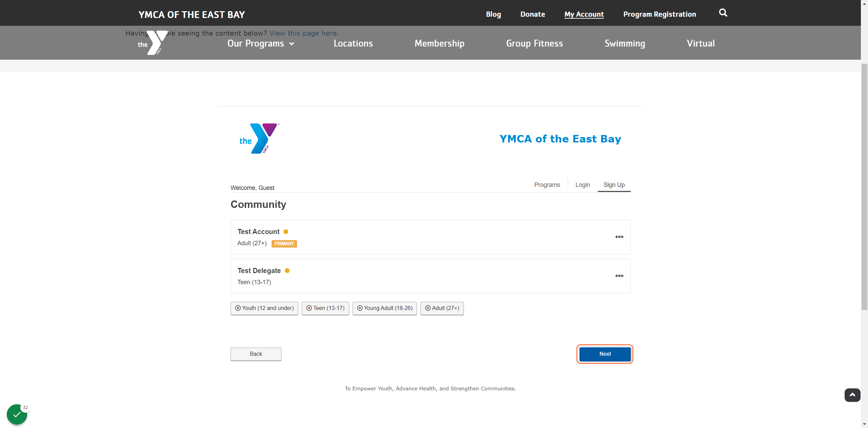Add a Youth (12 and under) member
This screenshot has width=868, height=428.
pos(264,308)
